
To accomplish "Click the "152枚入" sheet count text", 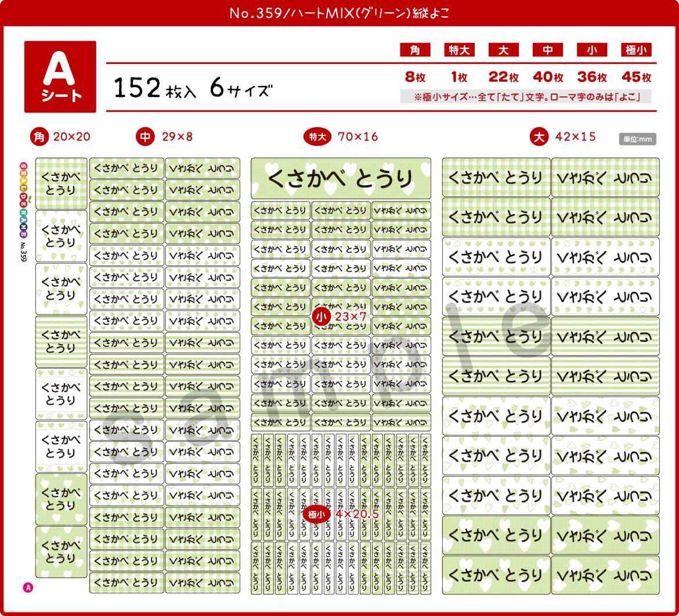I will (x=154, y=88).
